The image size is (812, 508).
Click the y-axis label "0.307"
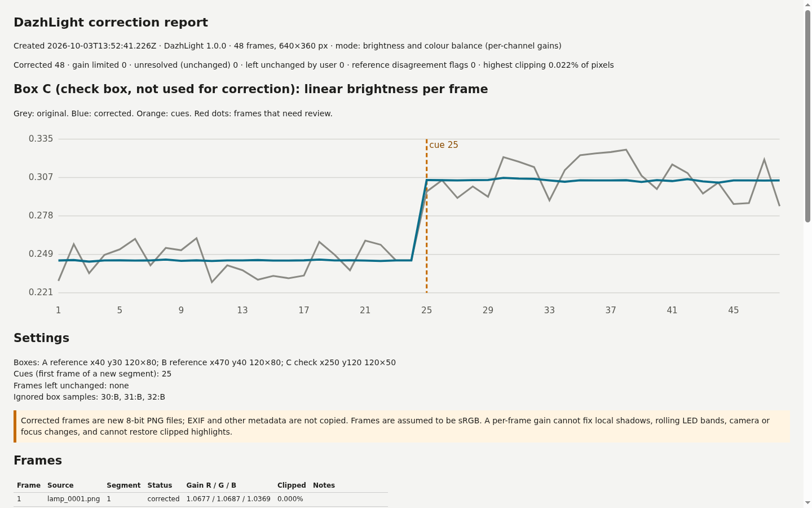tap(41, 177)
